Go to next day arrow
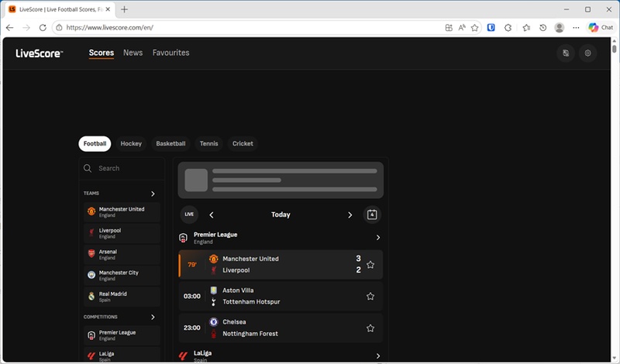 coord(350,215)
